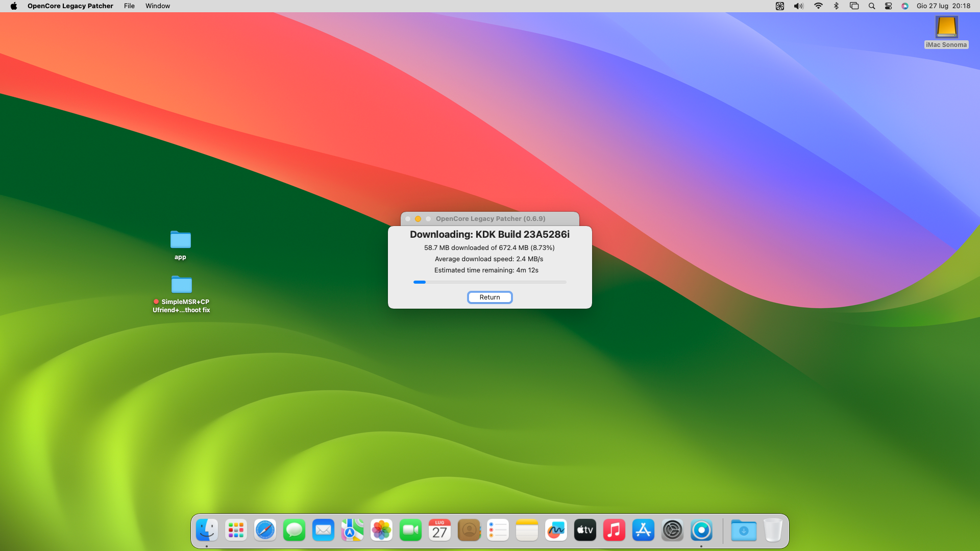Screen dimensions: 980x551
Task: Open the Downloads folder stack in the Dock
Action: click(743, 531)
